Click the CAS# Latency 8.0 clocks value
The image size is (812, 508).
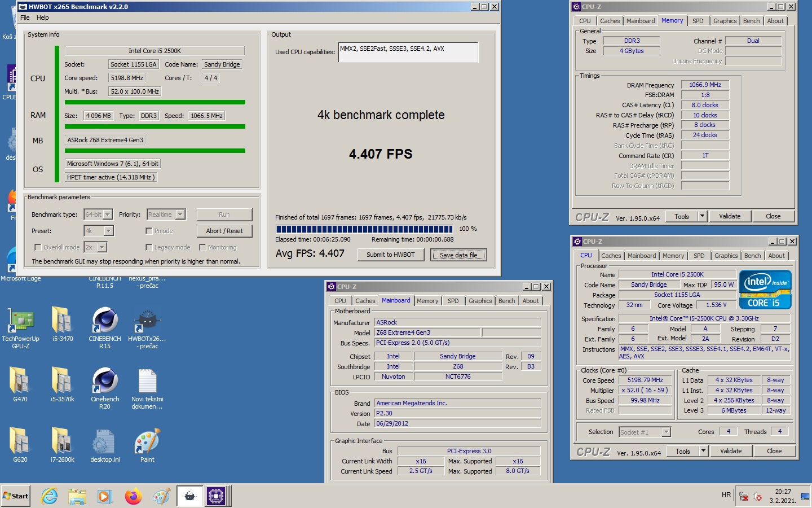(x=705, y=105)
